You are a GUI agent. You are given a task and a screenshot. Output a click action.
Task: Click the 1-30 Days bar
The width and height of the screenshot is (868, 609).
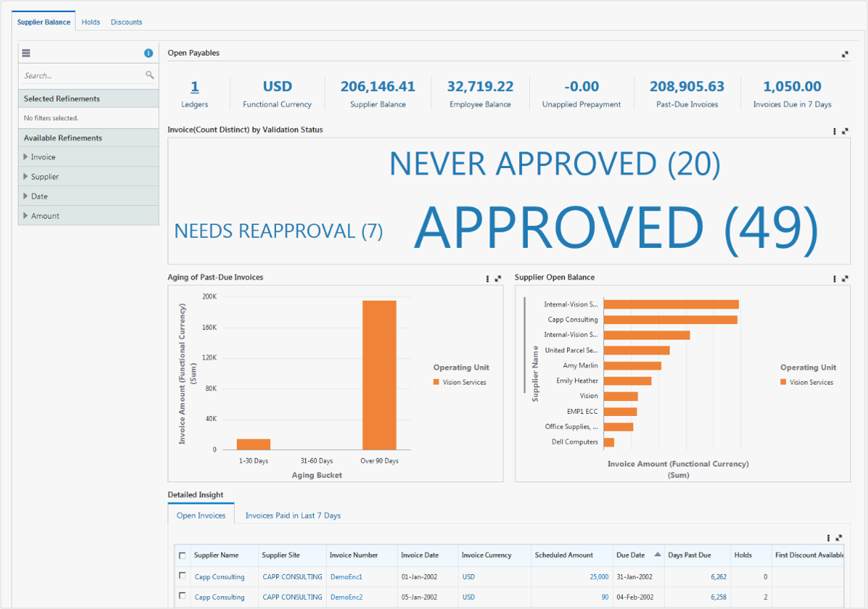click(x=253, y=444)
